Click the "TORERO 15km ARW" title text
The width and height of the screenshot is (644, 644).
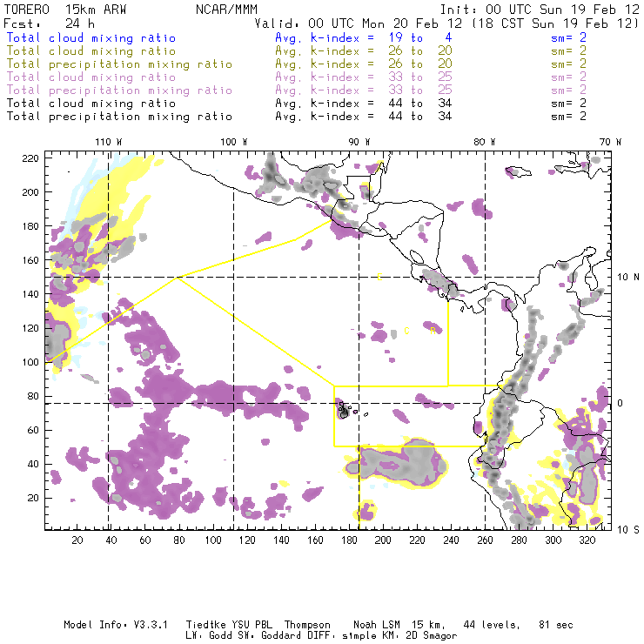pyautogui.click(x=65, y=10)
